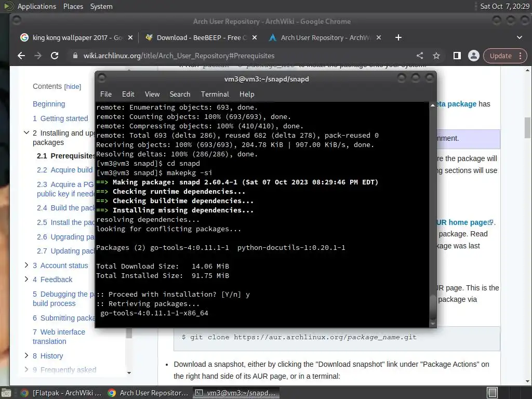
Task: Share this page icon in Chrome
Action: pos(420,56)
